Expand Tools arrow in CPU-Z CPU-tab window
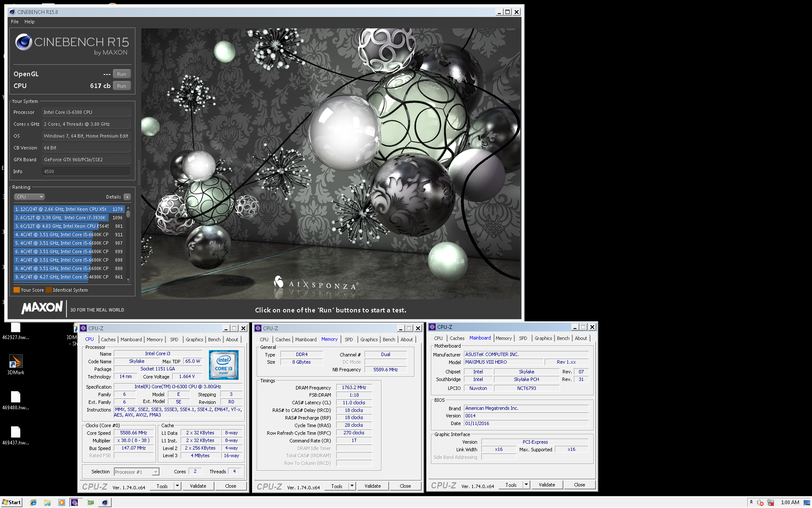The width and height of the screenshot is (812, 508). 178,486
